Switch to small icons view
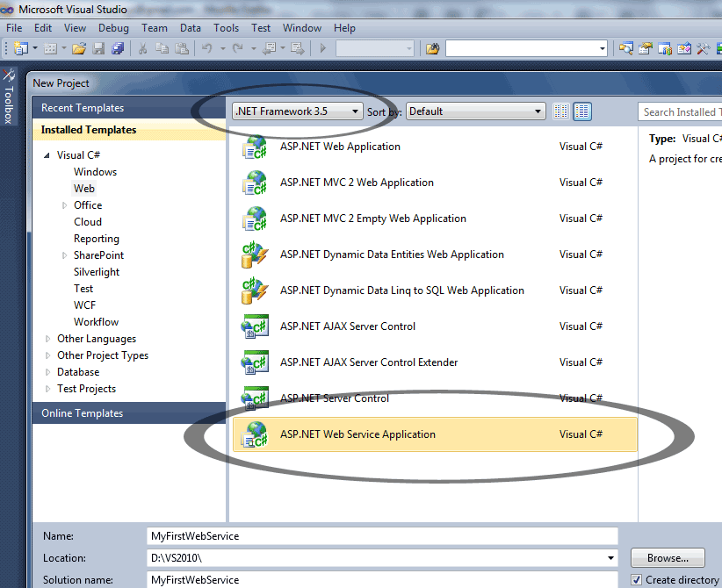This screenshot has width=722, height=588. (561, 111)
